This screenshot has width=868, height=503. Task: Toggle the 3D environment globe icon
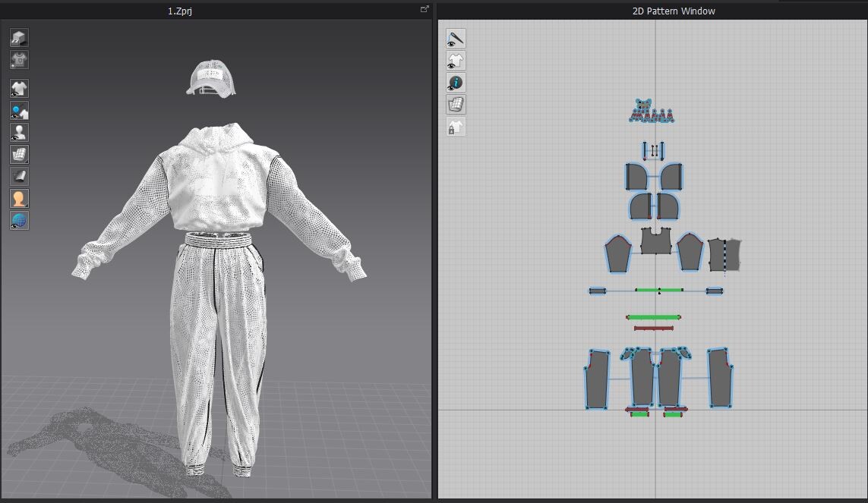[19, 221]
